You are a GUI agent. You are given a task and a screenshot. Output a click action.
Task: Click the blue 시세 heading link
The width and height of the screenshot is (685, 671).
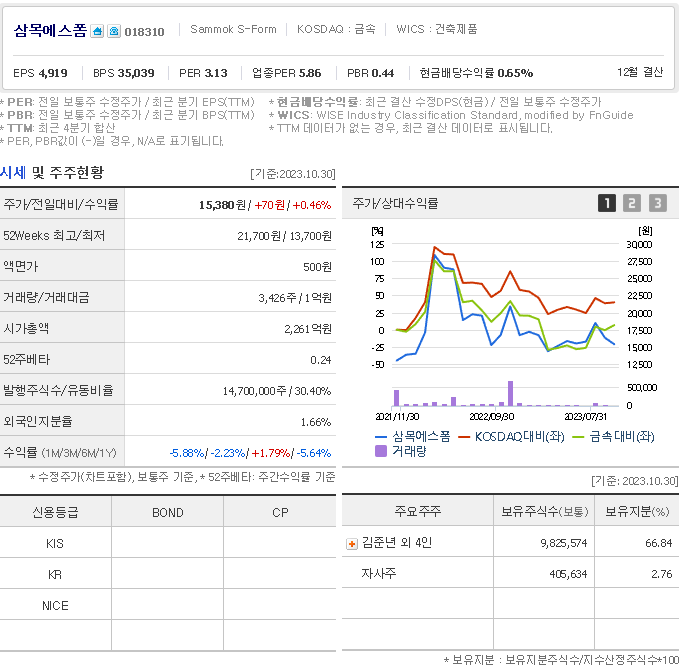(x=13, y=172)
